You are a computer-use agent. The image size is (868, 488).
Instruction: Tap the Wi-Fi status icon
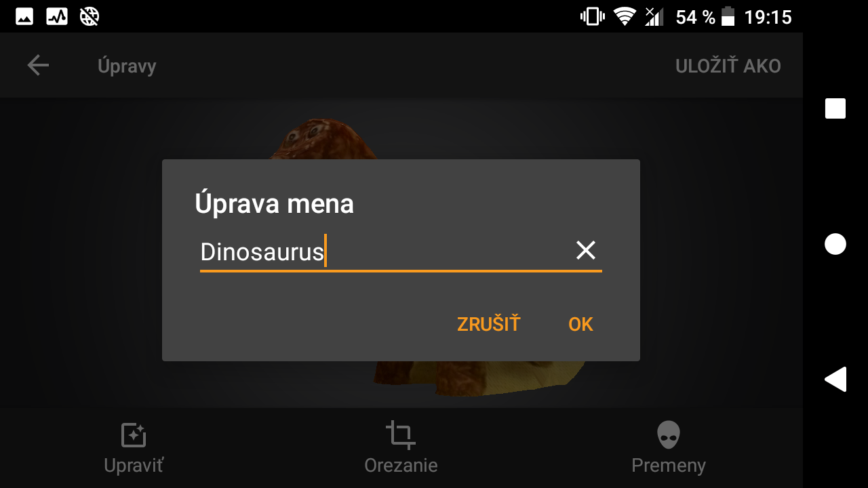625,16
